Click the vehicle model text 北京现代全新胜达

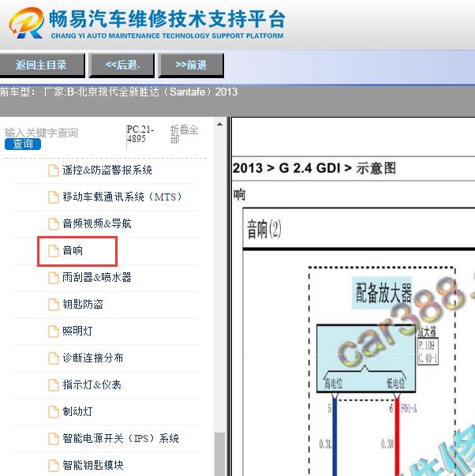point(118,92)
